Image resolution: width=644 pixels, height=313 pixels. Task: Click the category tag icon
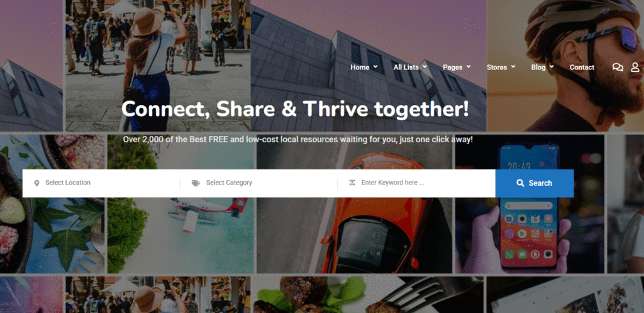click(x=196, y=183)
